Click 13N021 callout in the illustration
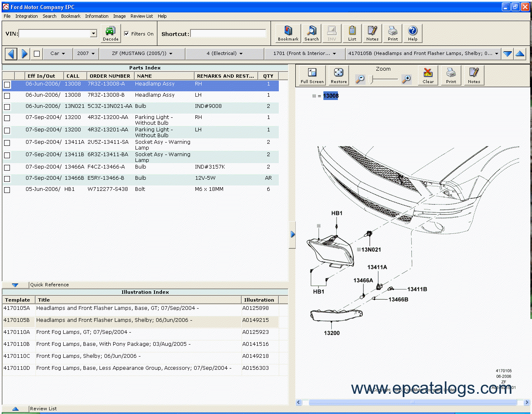The height and width of the screenshot is (414, 532). [371, 250]
